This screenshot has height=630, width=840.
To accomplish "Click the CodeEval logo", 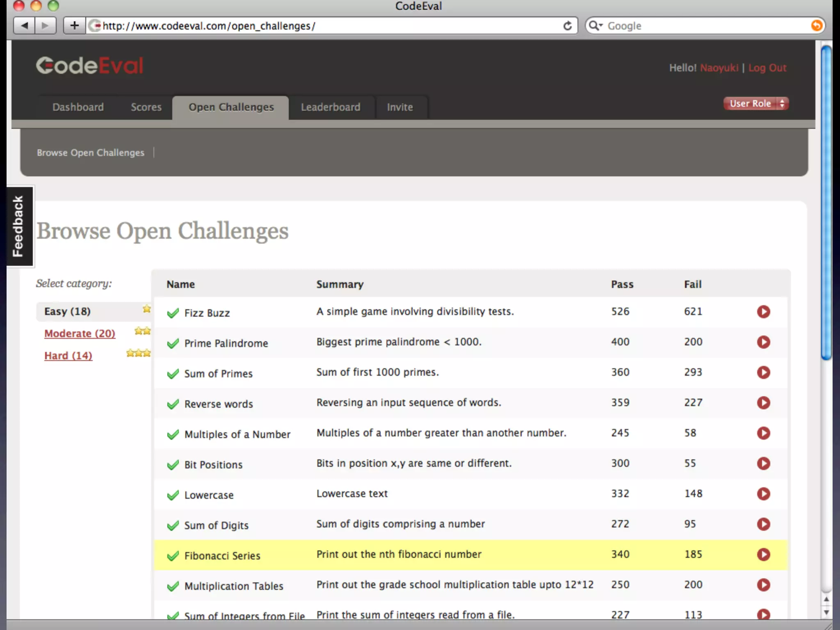I will [x=89, y=66].
